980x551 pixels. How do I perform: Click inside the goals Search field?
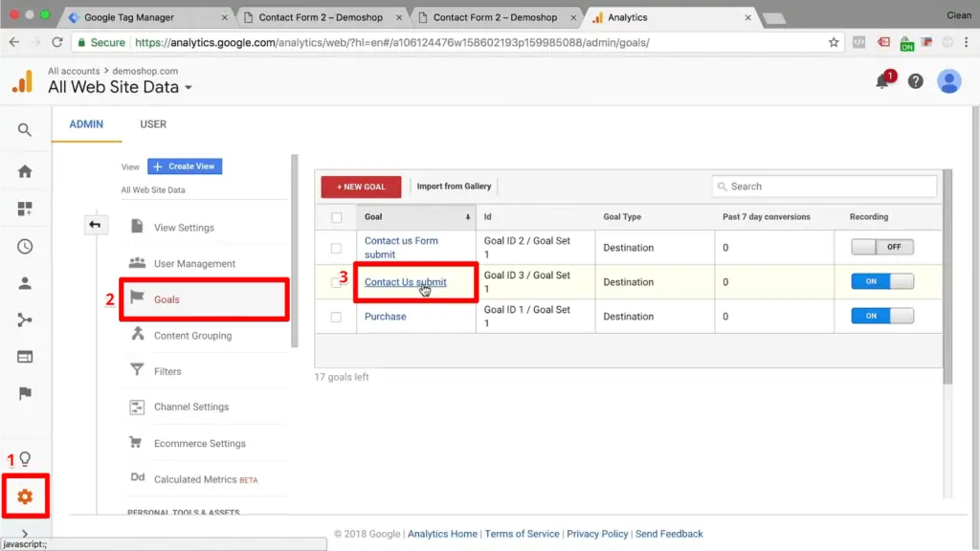tap(823, 186)
